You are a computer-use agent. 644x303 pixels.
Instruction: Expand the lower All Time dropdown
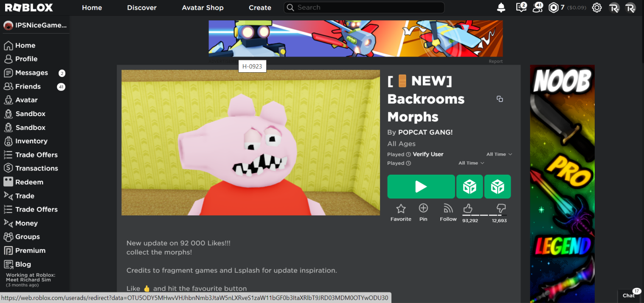[x=471, y=163]
